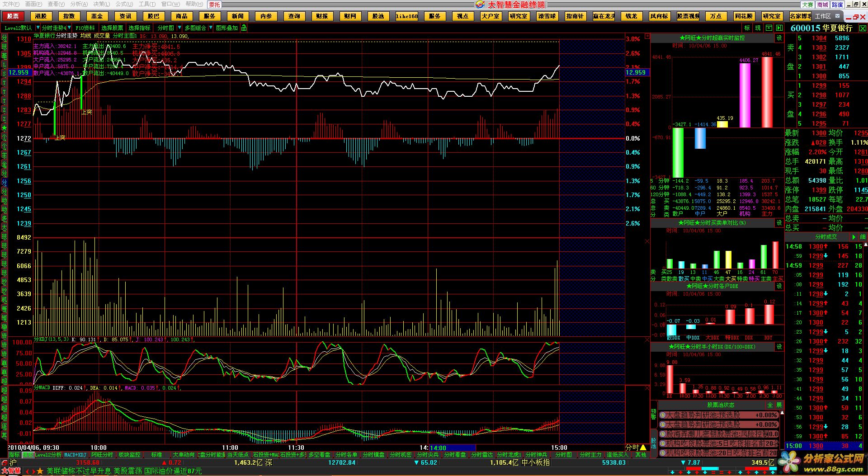Click the 财报 toolbar button
Screen dimensions: 868x476
click(322, 16)
